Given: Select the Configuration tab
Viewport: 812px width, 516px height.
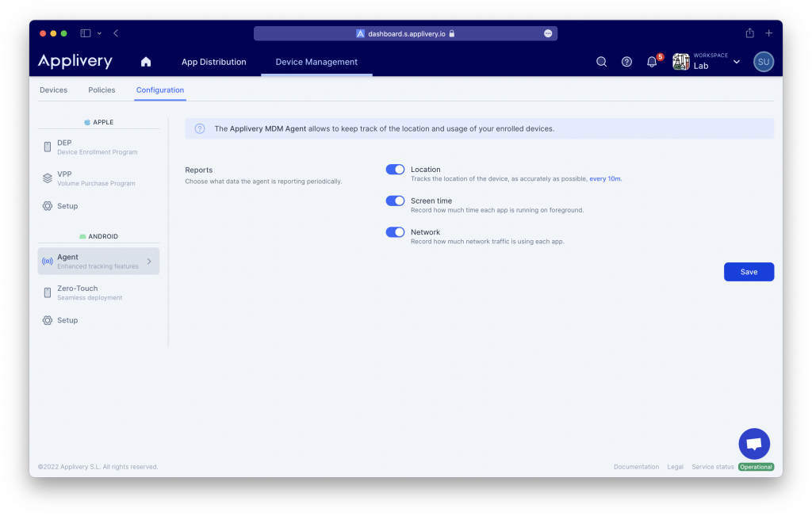Looking at the screenshot, I should coord(160,90).
